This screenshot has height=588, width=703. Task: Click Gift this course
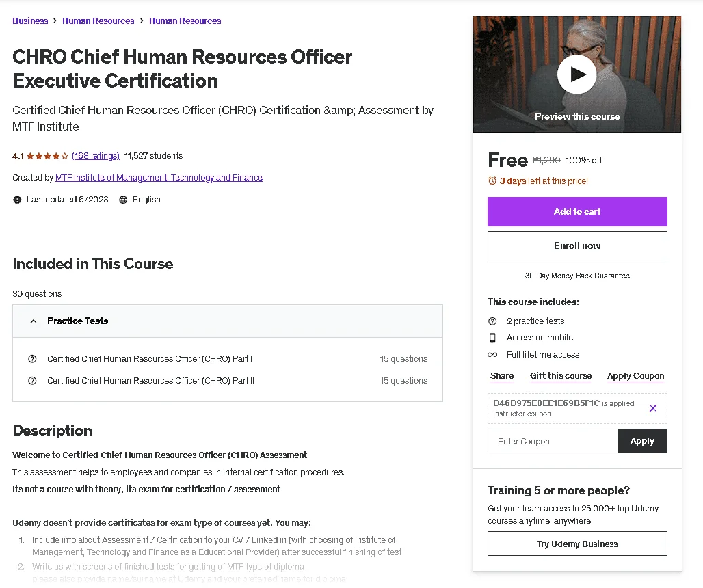pos(561,376)
